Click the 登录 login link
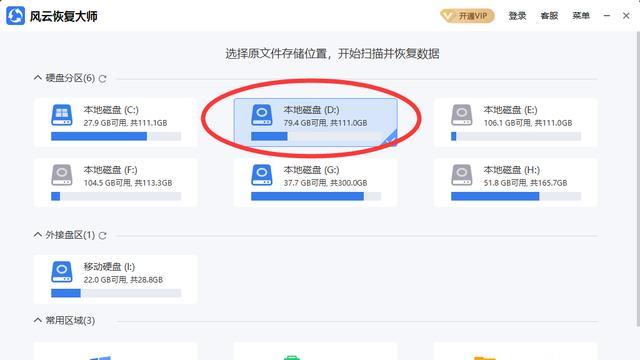Image resolution: width=640 pixels, height=360 pixels. (517, 16)
